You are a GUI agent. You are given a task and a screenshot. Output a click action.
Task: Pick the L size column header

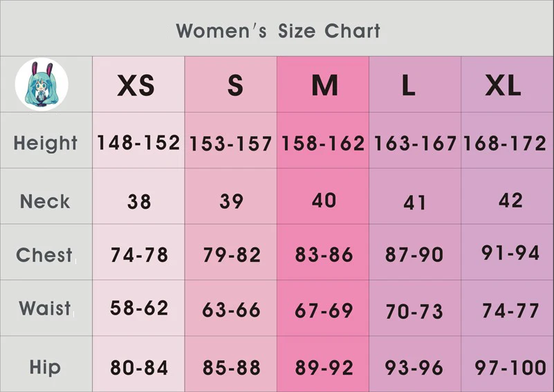(409, 86)
